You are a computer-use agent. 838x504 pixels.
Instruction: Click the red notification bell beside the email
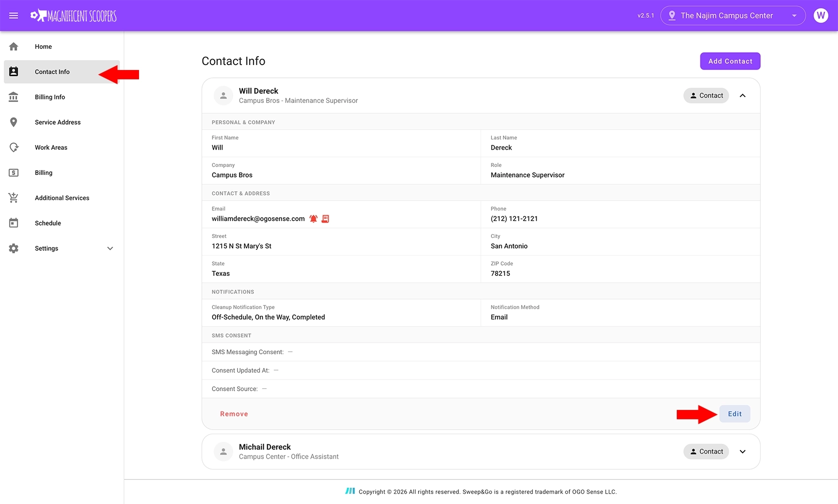314,218
